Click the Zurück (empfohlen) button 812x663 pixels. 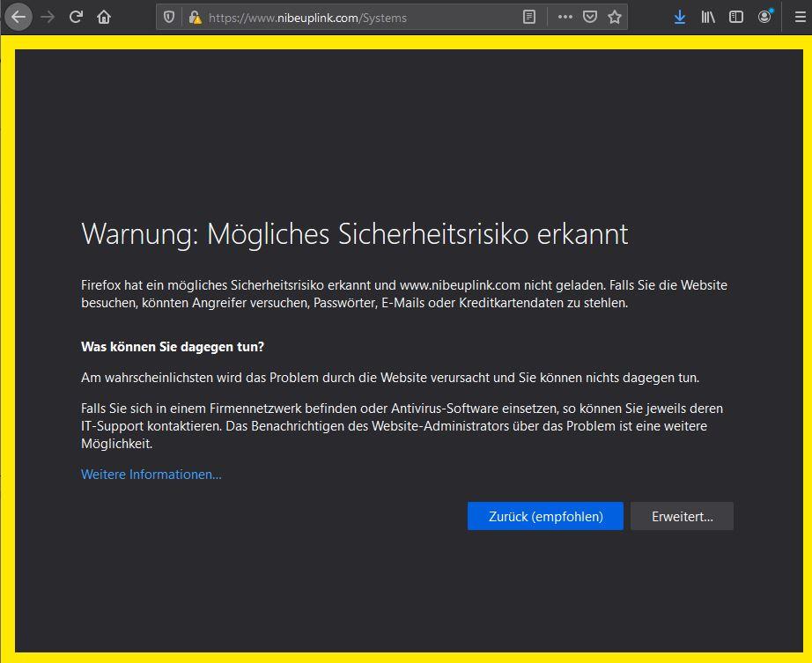tap(545, 516)
